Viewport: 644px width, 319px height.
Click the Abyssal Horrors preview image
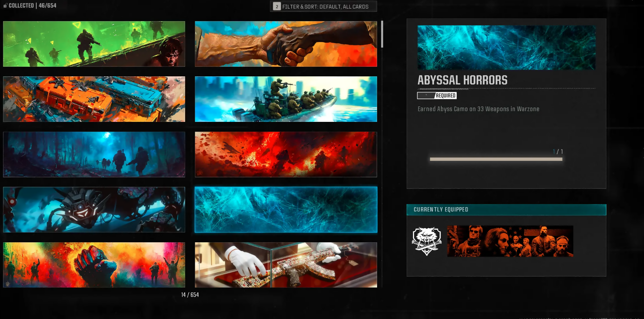click(506, 47)
